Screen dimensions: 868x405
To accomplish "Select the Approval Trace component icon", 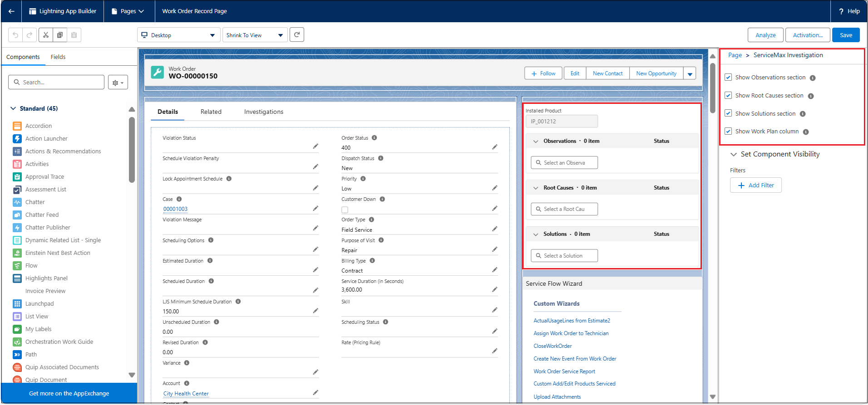I will [x=17, y=176].
